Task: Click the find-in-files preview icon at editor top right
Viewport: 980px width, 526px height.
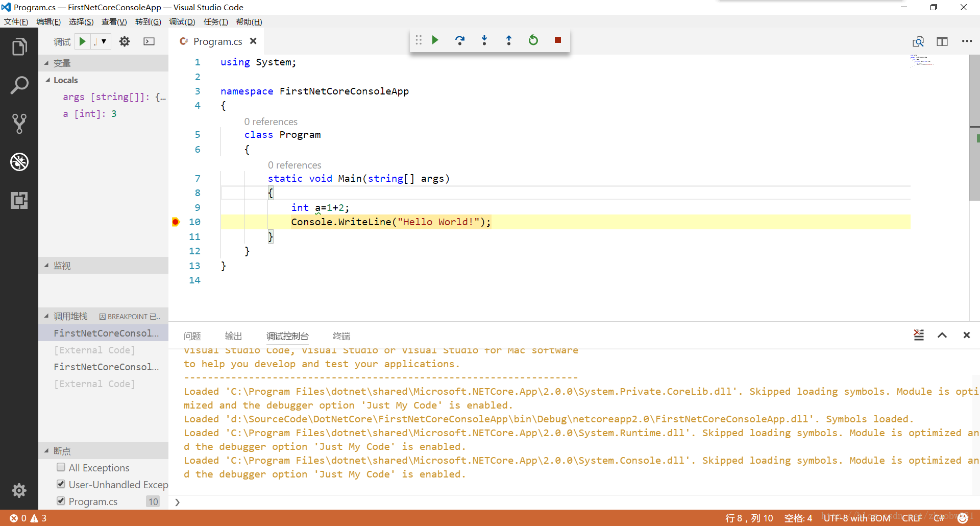Action: pos(918,41)
